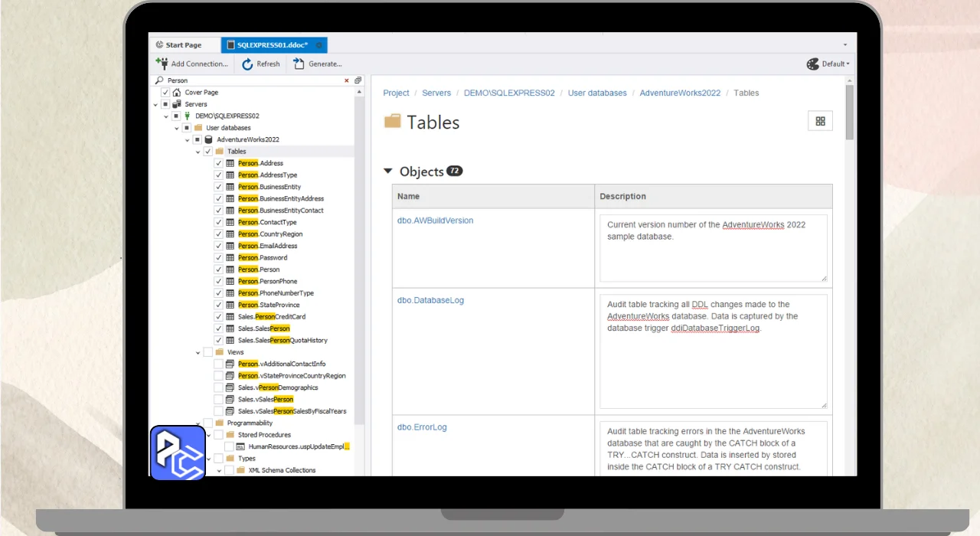Click the Cover Page home icon
The width and height of the screenshot is (980, 536).
click(177, 92)
